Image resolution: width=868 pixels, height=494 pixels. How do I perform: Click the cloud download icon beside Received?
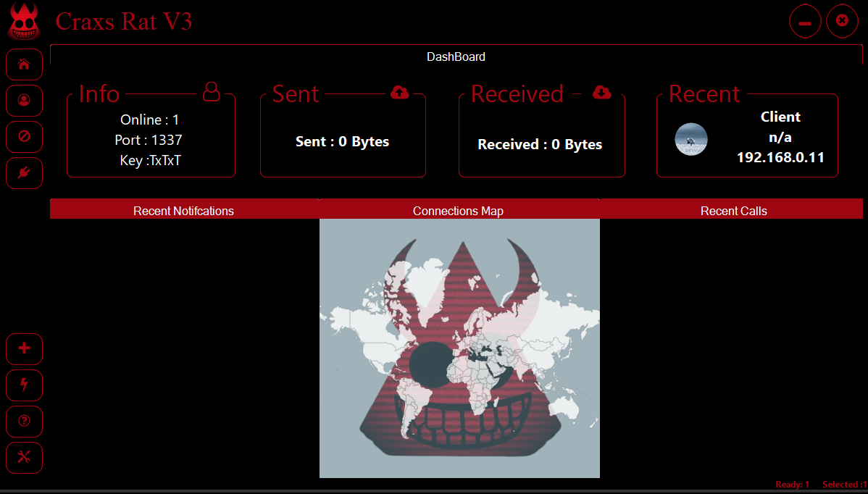click(x=602, y=93)
